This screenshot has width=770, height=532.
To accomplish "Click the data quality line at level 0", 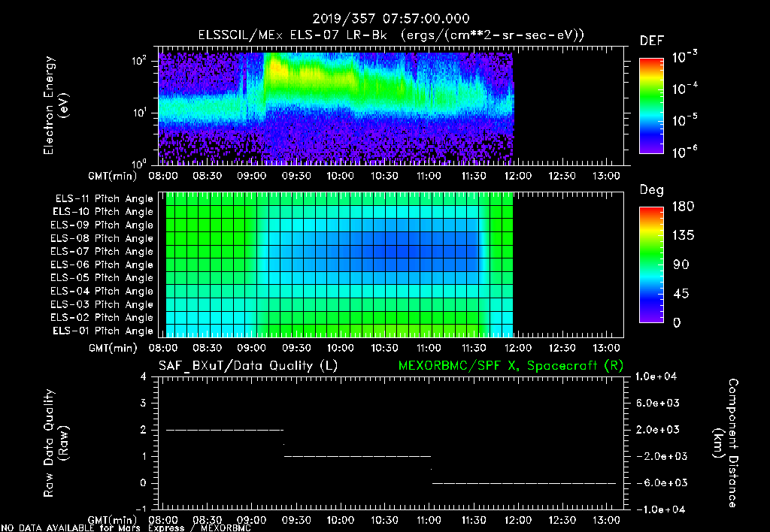I will click(524, 483).
